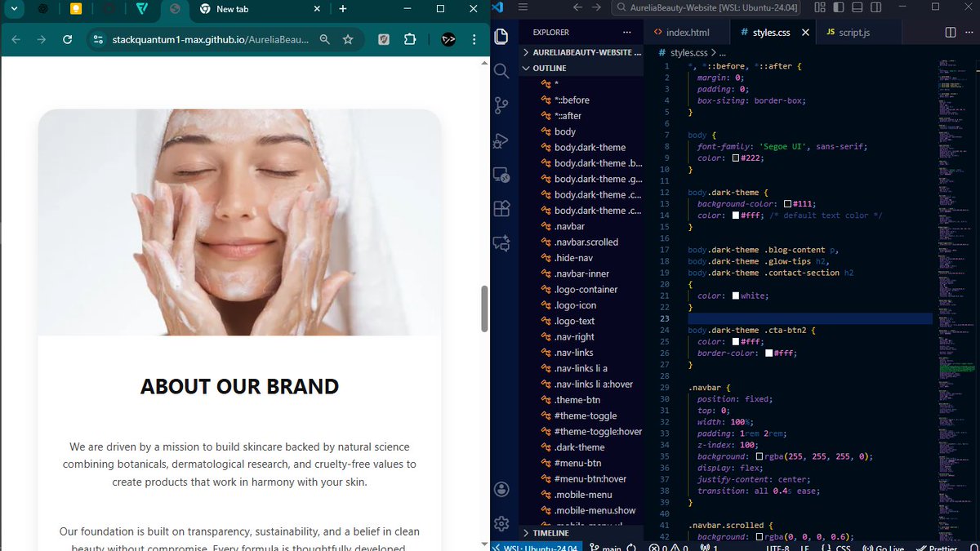Open Run and Debug view

[501, 140]
